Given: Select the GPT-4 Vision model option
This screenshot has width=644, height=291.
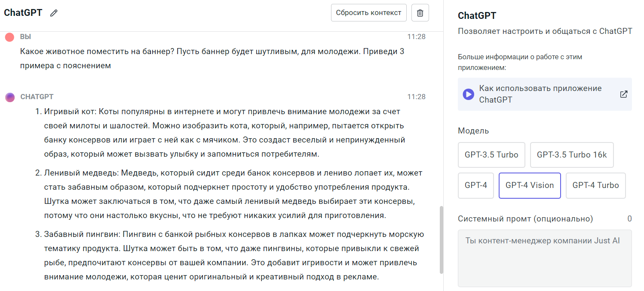Looking at the screenshot, I should [529, 185].
